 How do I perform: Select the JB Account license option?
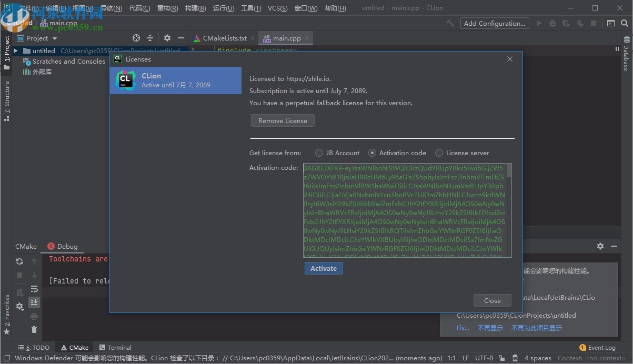(x=319, y=153)
